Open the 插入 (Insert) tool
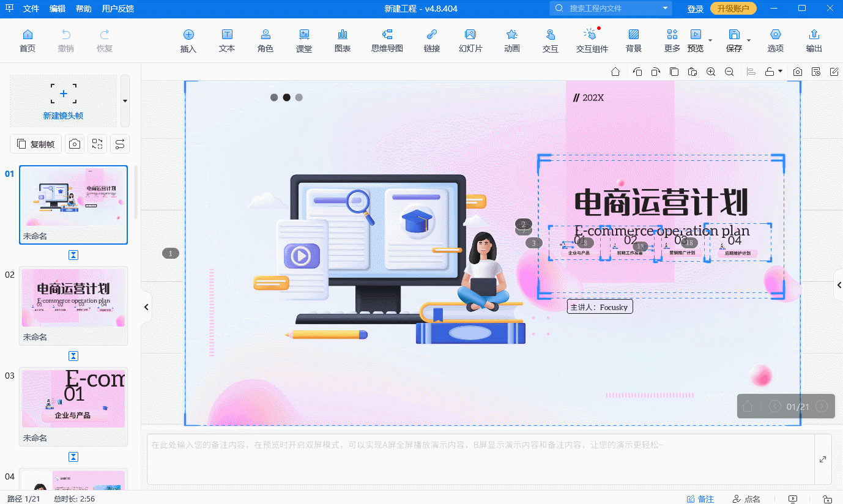The width and height of the screenshot is (843, 504). [188, 40]
